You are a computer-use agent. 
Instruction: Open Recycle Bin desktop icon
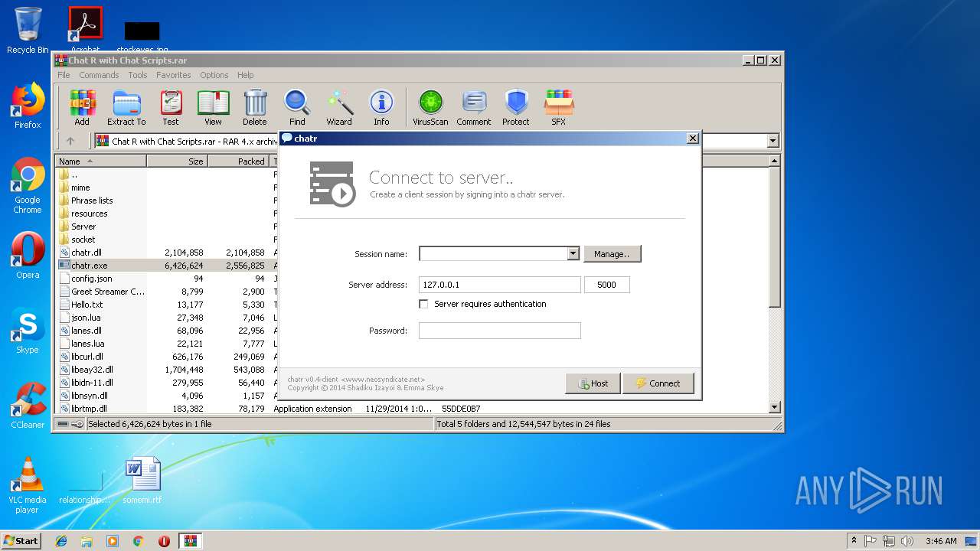click(x=28, y=31)
